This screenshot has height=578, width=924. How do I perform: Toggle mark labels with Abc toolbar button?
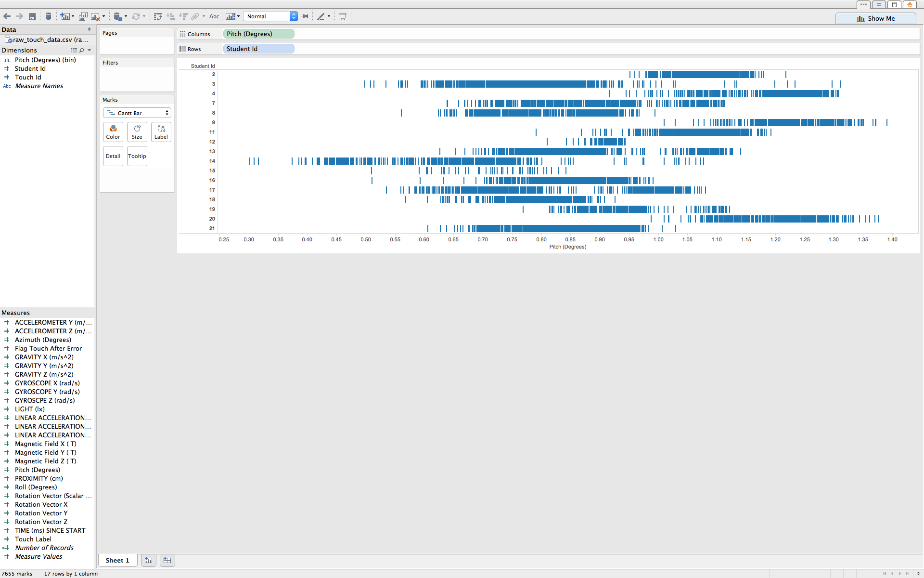[x=214, y=16]
